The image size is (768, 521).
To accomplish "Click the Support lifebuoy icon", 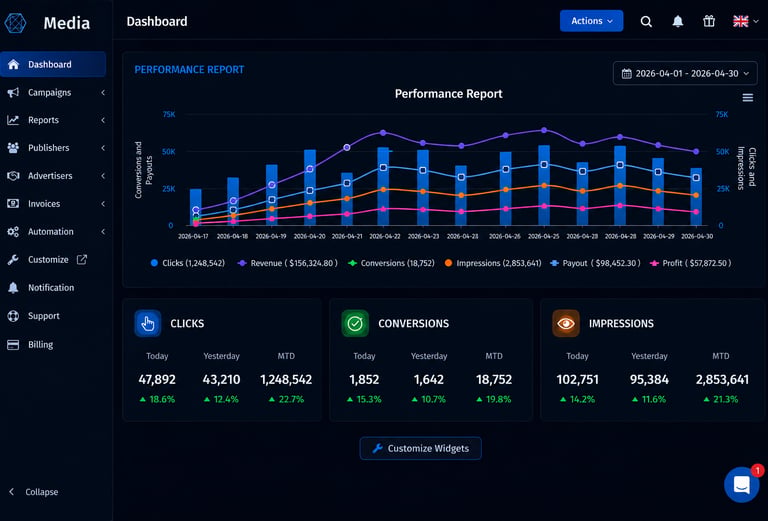I will (x=13, y=316).
